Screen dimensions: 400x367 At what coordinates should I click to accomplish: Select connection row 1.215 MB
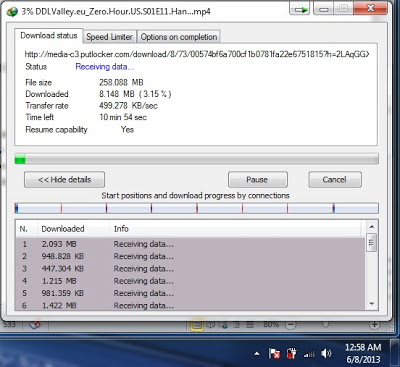(190, 281)
